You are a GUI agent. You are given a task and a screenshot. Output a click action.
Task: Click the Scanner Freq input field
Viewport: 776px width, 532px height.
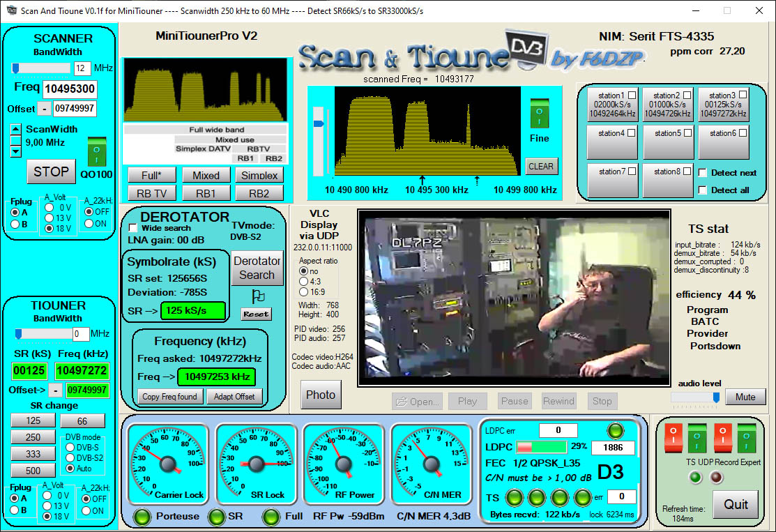tap(70, 89)
